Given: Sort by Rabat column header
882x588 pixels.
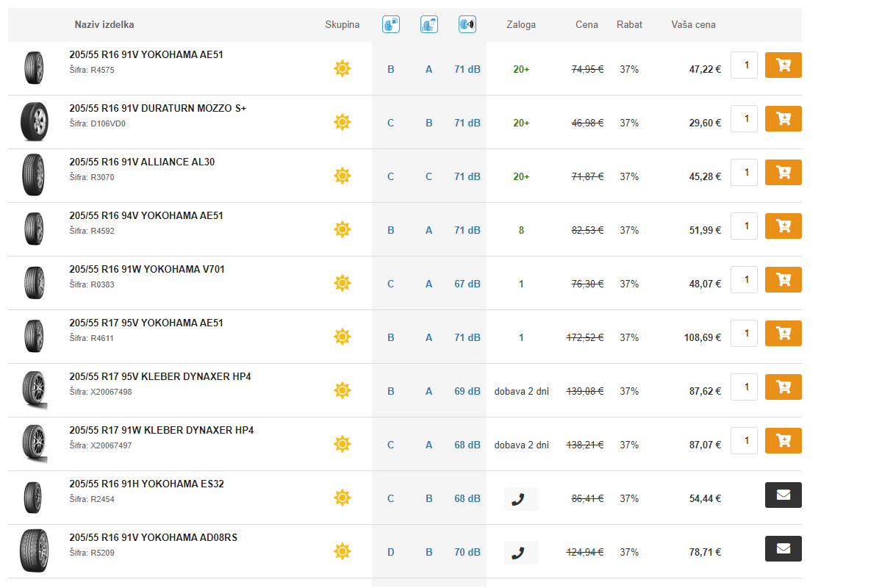Looking at the screenshot, I should 629,25.
